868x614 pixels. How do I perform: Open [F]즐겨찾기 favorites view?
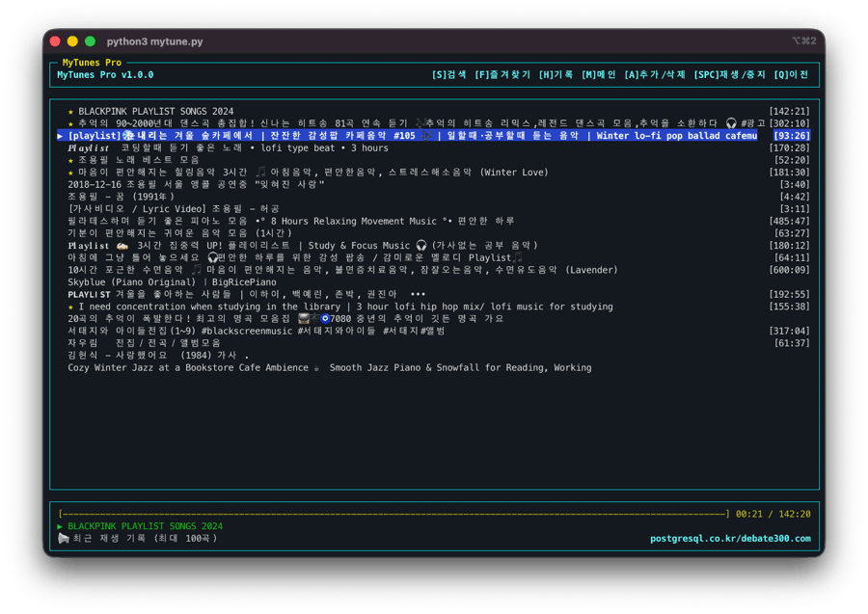[x=502, y=74]
